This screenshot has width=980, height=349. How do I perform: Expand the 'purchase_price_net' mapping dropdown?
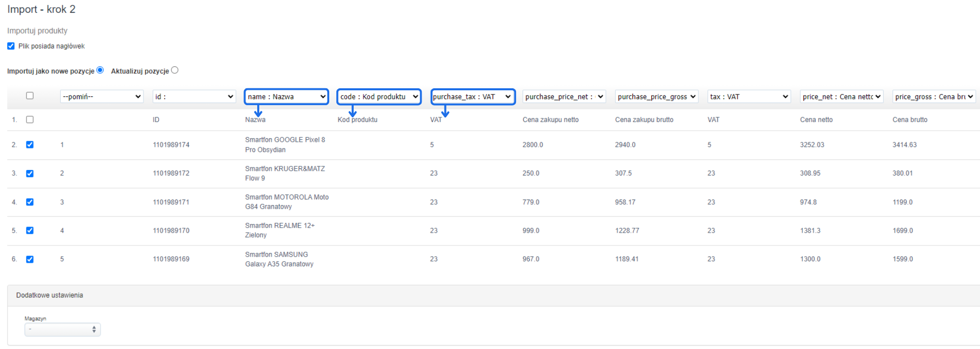coord(564,96)
